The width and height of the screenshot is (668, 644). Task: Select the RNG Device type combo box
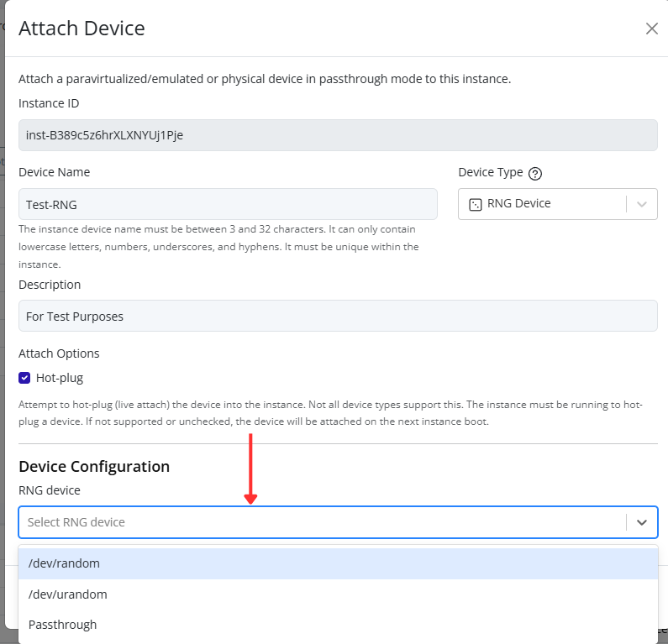click(558, 204)
